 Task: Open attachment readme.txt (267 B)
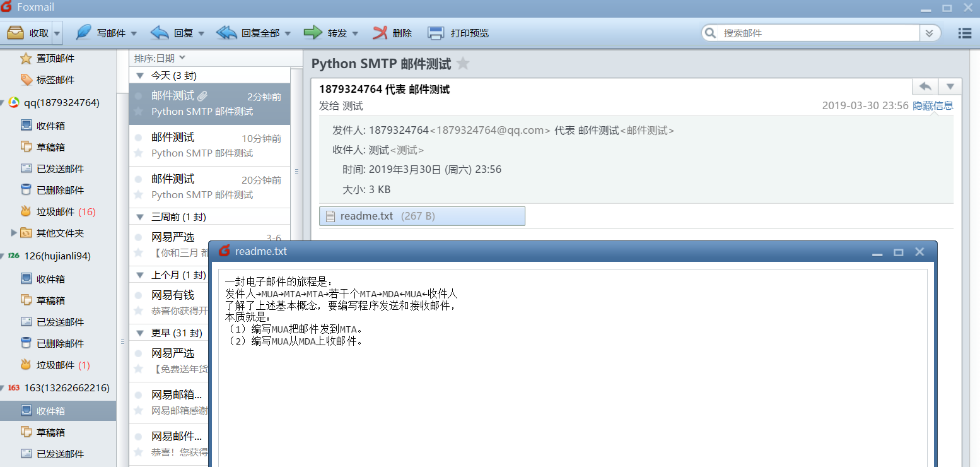point(422,216)
